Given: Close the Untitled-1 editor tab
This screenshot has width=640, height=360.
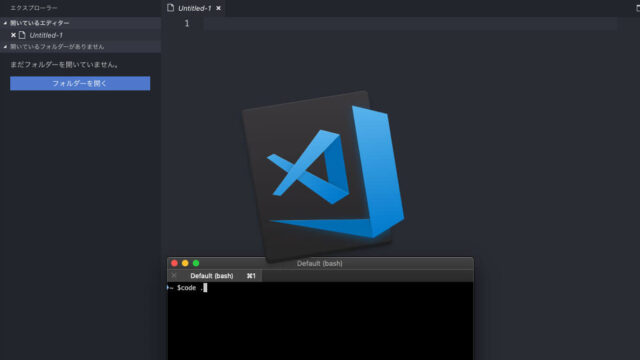Looking at the screenshot, I should click(218, 8).
